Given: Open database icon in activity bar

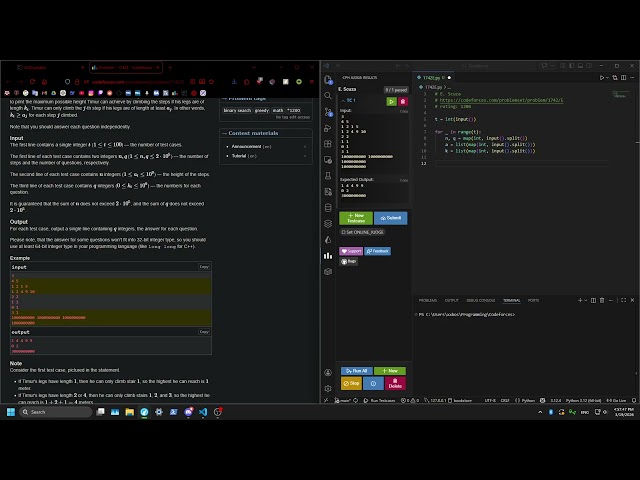Looking at the screenshot, I should click(x=328, y=207).
